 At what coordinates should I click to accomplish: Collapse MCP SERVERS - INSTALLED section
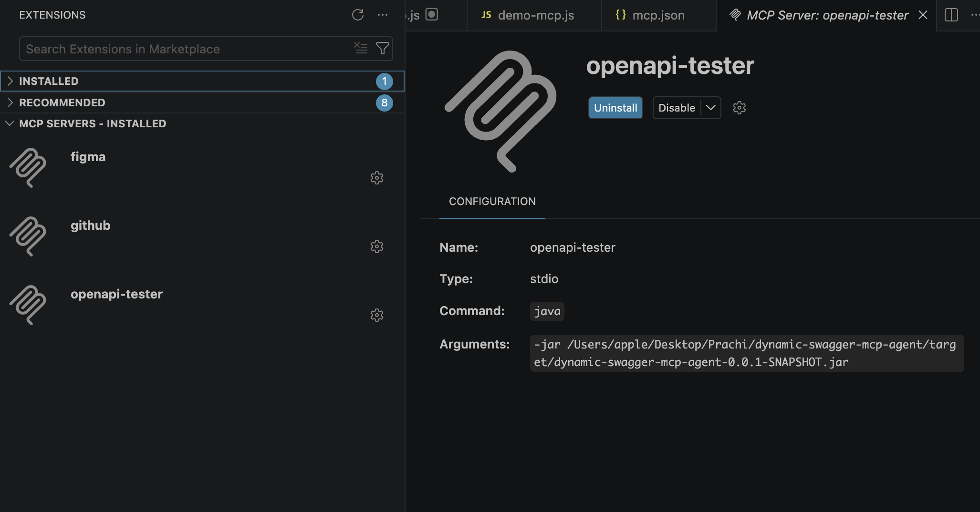(202, 123)
